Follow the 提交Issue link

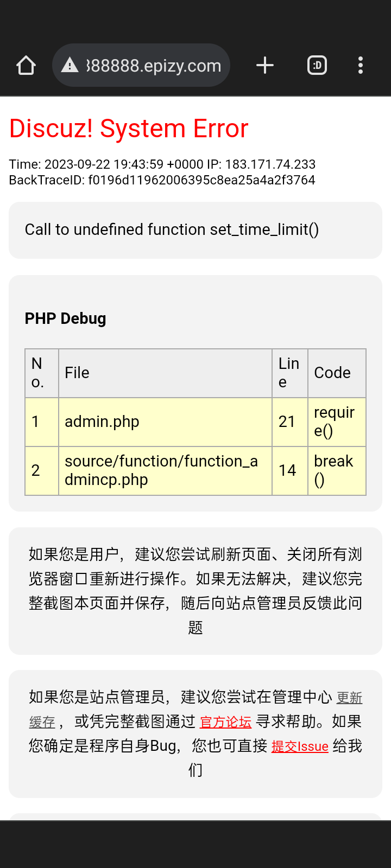click(300, 746)
